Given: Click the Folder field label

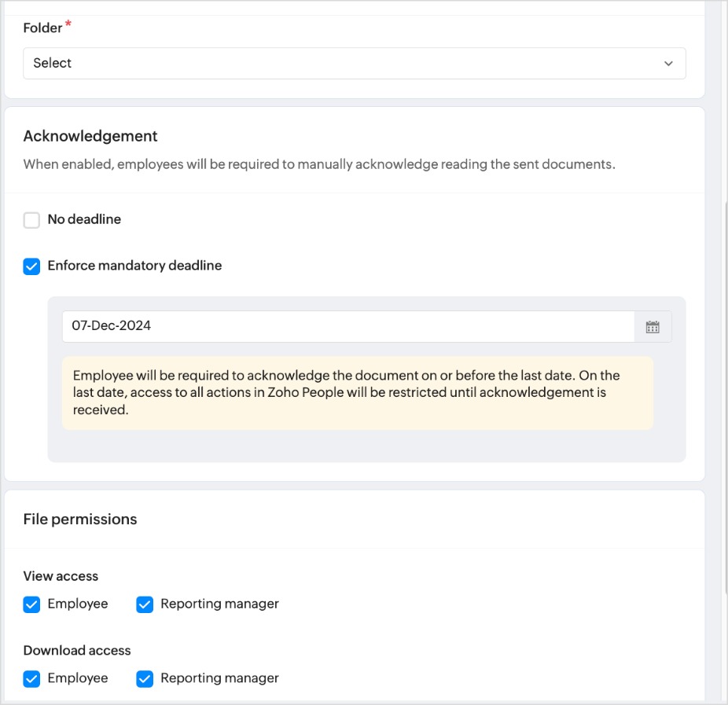Looking at the screenshot, I should pyautogui.click(x=43, y=28).
